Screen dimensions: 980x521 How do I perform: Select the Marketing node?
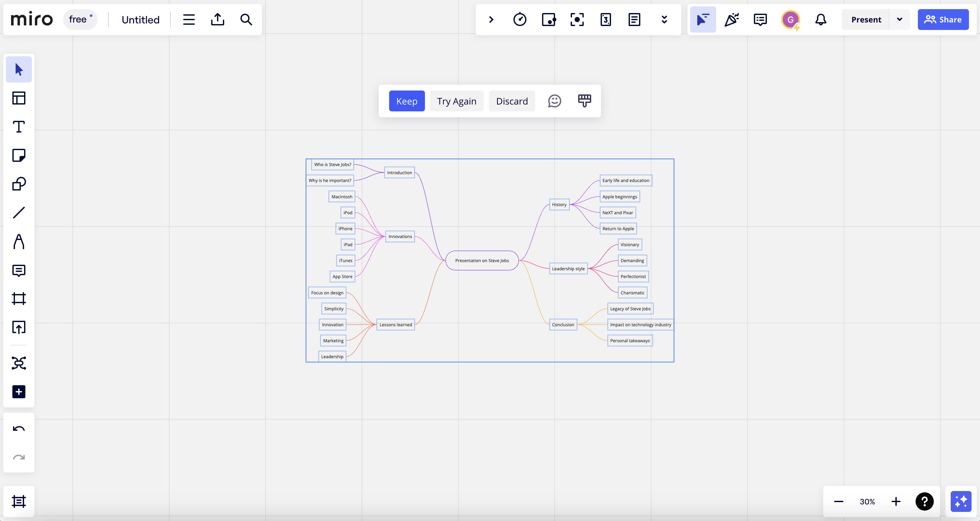point(333,341)
